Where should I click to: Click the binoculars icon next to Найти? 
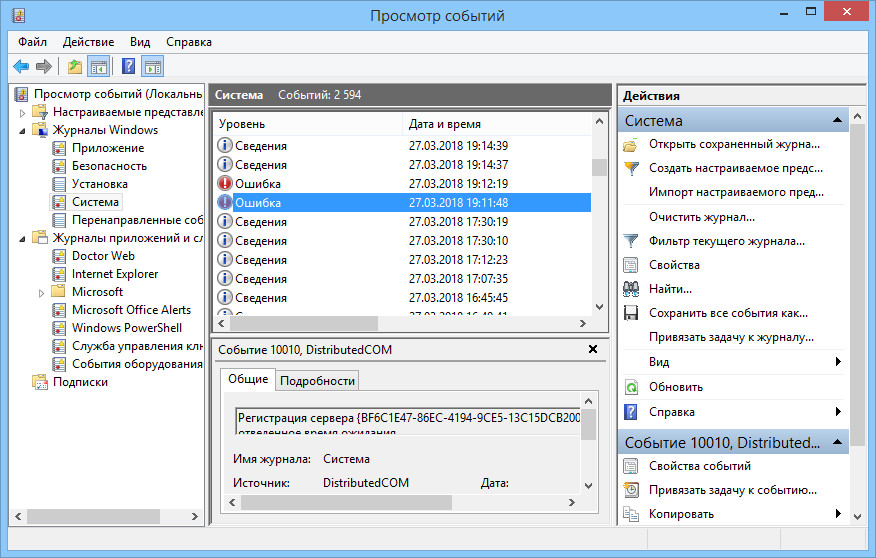[631, 289]
